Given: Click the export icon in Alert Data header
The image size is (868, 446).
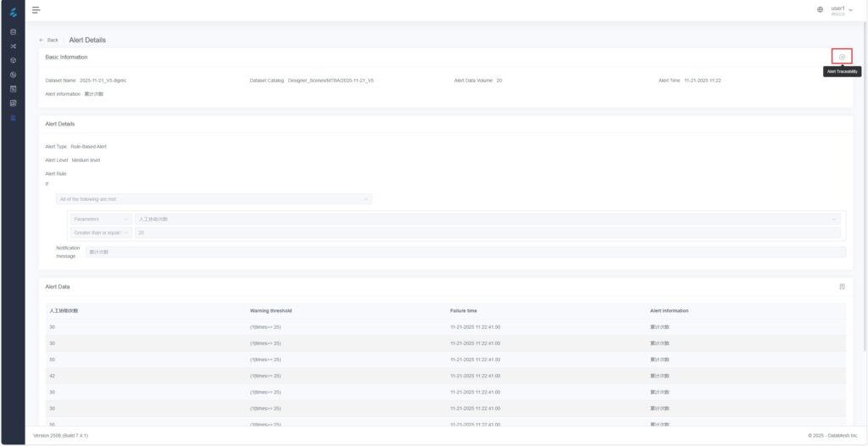Looking at the screenshot, I should (x=842, y=287).
